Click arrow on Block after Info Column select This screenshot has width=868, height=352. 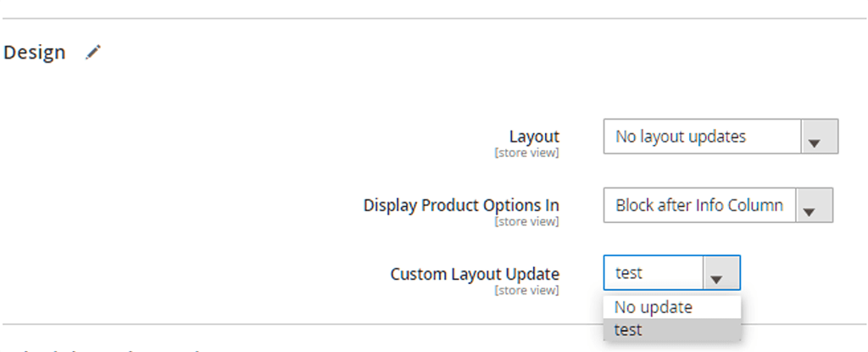pos(816,206)
